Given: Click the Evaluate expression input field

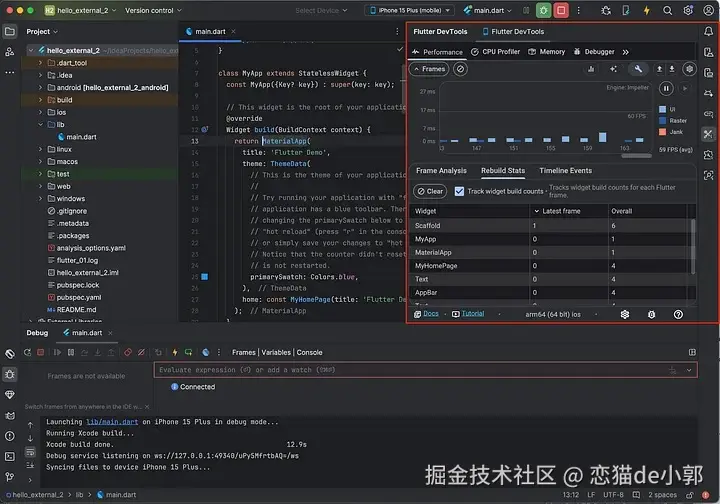Looking at the screenshot, I should coord(425,370).
